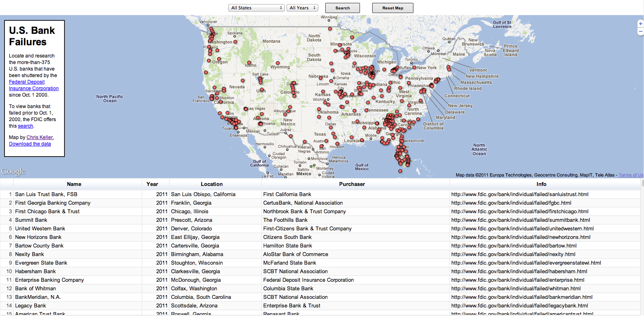The width and height of the screenshot is (644, 316).
Task: Select First Chicago Bank & Trust name
Action: [x=47, y=212]
